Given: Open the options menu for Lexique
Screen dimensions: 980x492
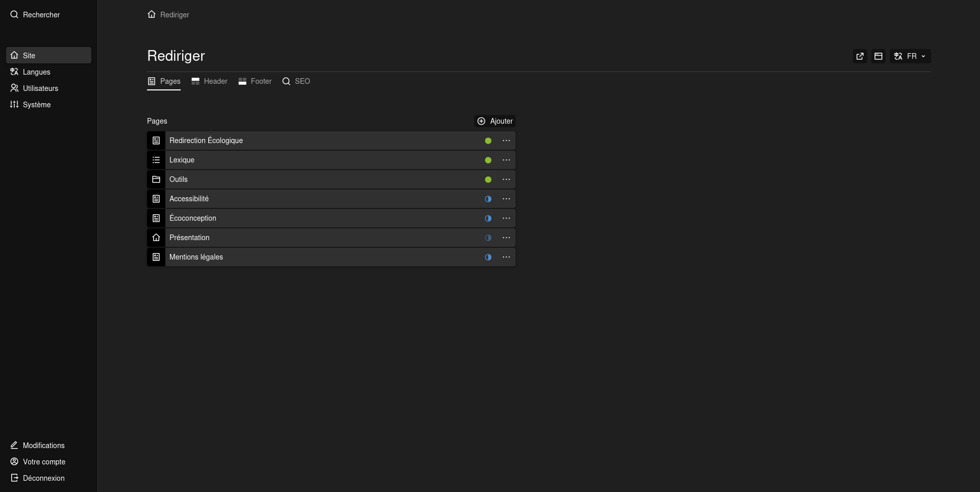Looking at the screenshot, I should (506, 160).
